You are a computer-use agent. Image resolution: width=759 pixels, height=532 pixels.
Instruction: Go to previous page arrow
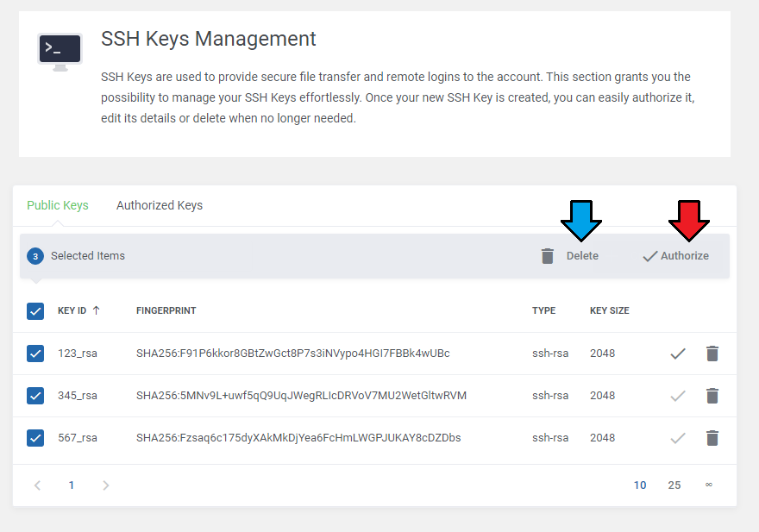coord(37,485)
